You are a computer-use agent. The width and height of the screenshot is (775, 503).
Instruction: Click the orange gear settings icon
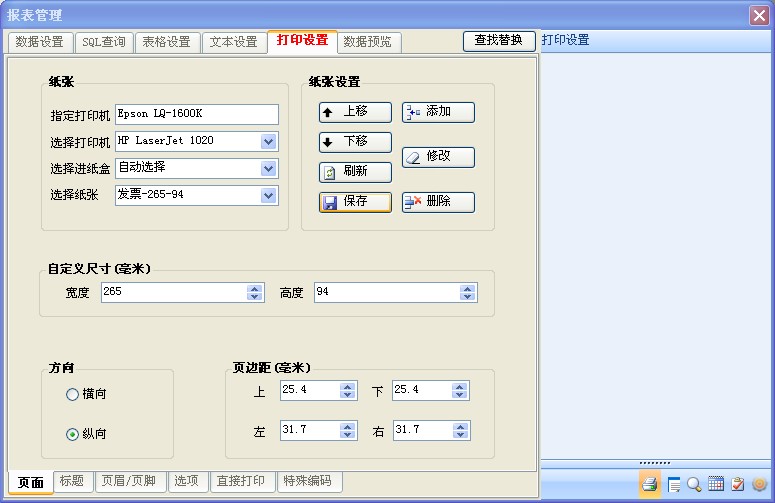pyautogui.click(x=759, y=484)
